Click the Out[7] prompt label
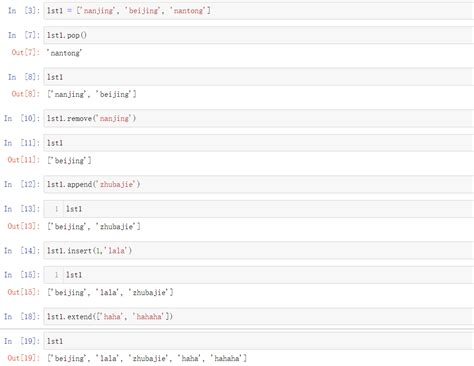The width and height of the screenshot is (474, 366). tap(26, 53)
